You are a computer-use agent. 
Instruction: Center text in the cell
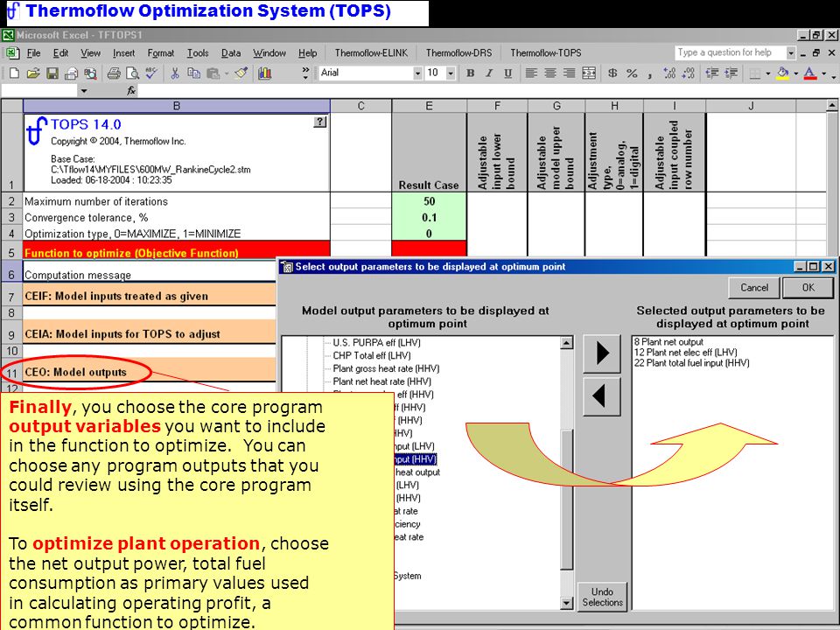pos(550,73)
